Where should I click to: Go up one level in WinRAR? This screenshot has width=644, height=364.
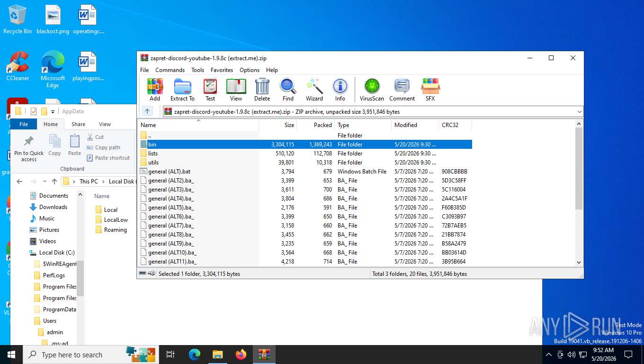point(147,111)
